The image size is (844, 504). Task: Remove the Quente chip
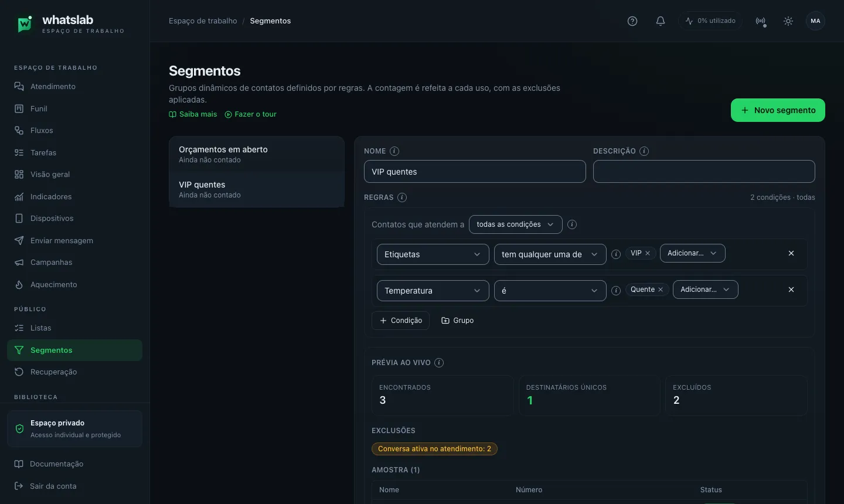661,290
